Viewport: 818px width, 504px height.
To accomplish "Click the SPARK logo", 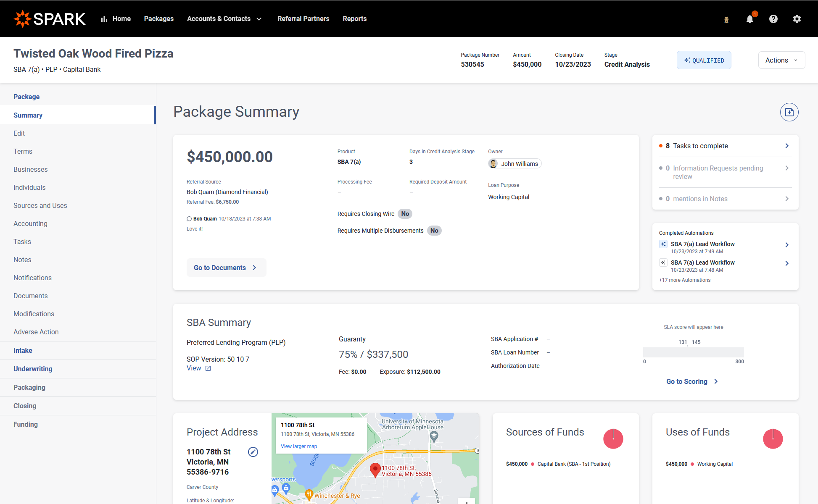I will point(50,19).
